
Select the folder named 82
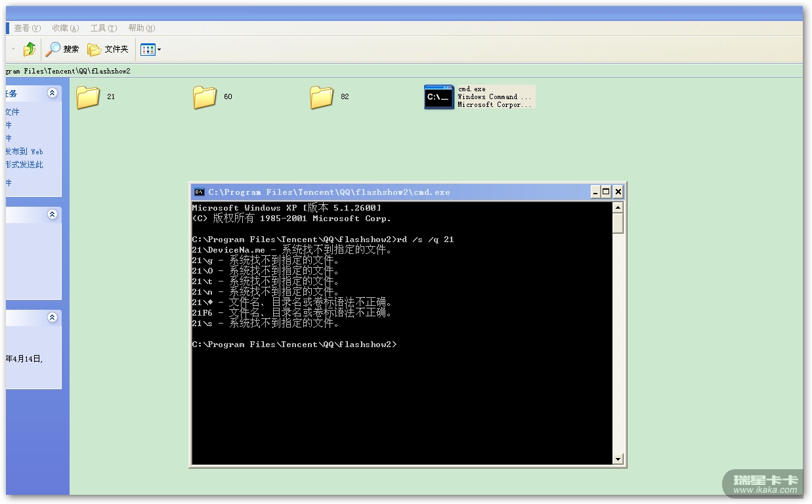click(x=322, y=97)
